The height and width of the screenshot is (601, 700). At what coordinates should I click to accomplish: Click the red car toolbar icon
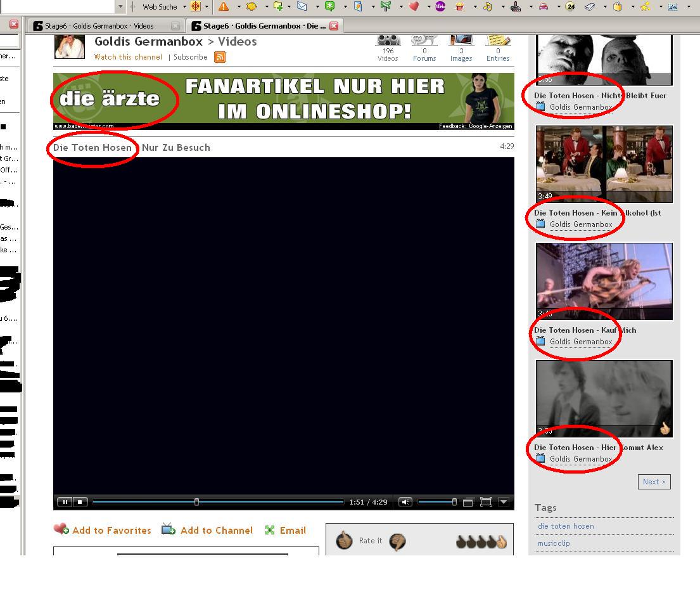point(544,6)
